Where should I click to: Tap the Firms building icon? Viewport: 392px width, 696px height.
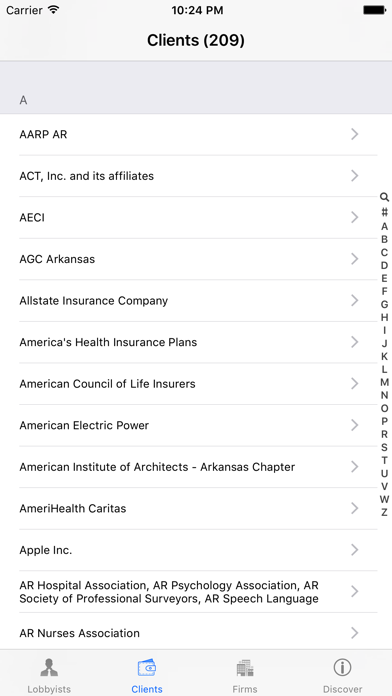coord(245,668)
